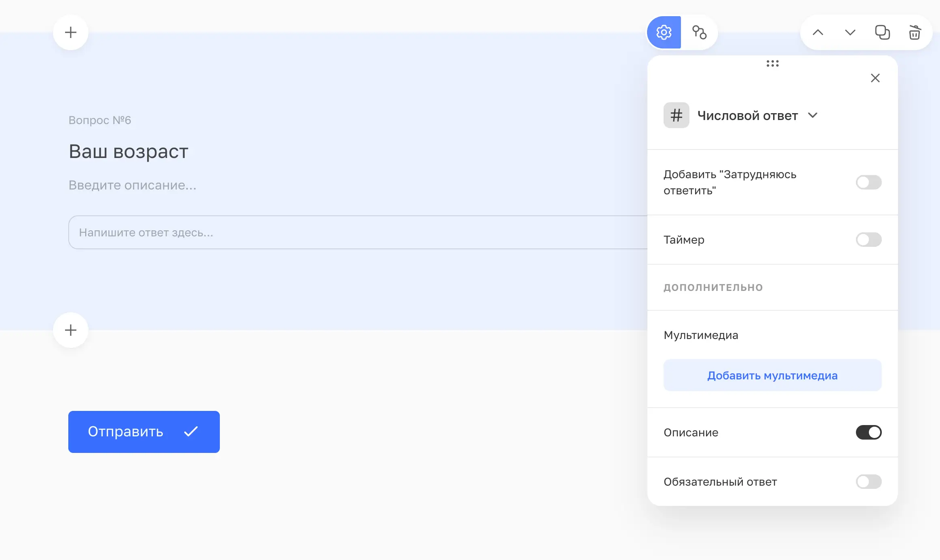Grab the panel drag handle dots
This screenshot has width=940, height=560.
[x=772, y=63]
